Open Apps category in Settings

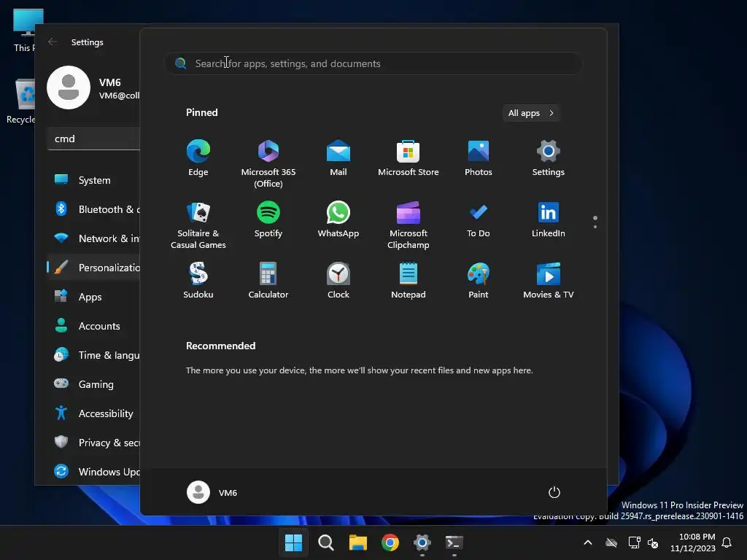(93, 297)
